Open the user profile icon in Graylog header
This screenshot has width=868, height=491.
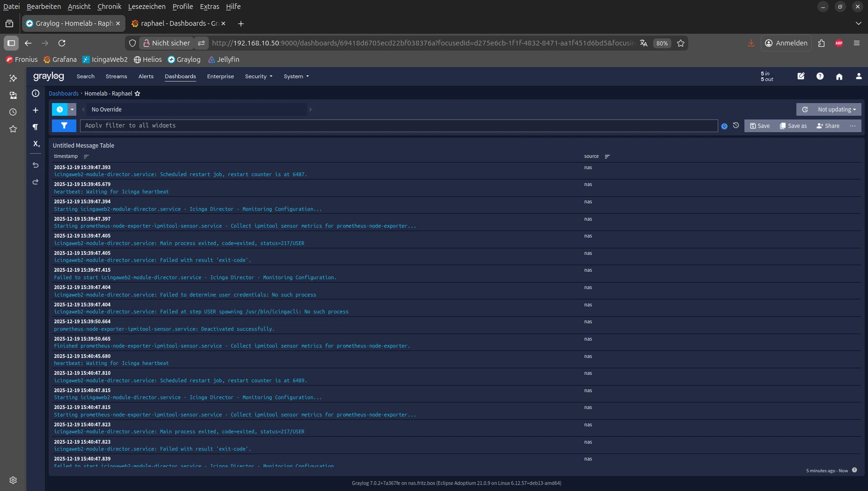tap(858, 76)
